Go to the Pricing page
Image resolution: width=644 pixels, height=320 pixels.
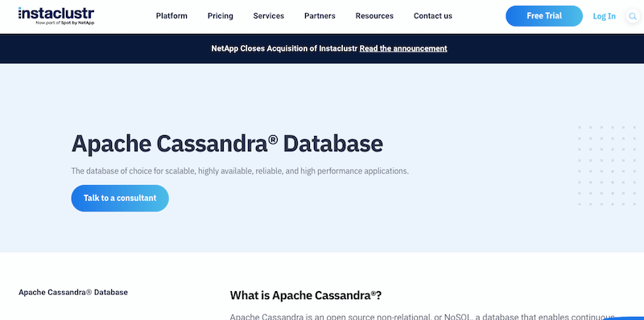click(x=220, y=16)
